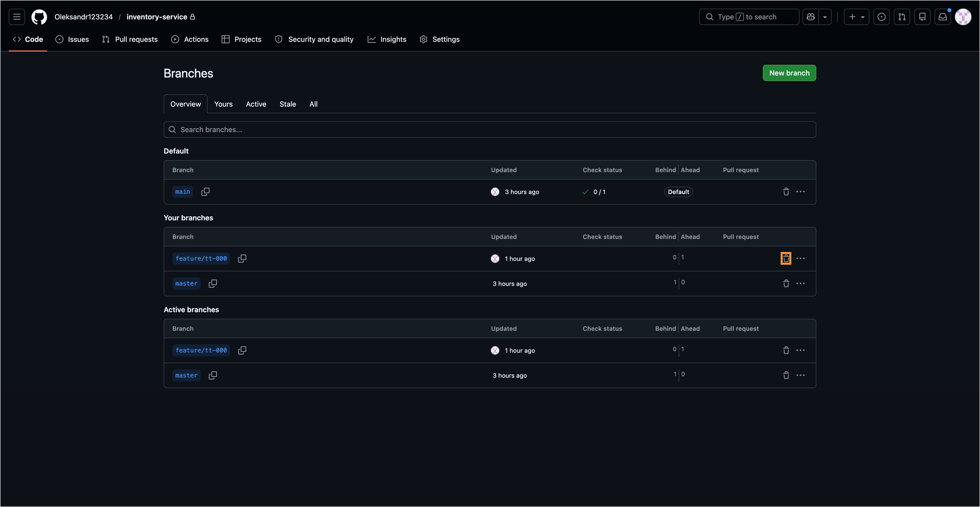The width and height of the screenshot is (980, 507).
Task: Select the Active branches tab
Action: 256,104
